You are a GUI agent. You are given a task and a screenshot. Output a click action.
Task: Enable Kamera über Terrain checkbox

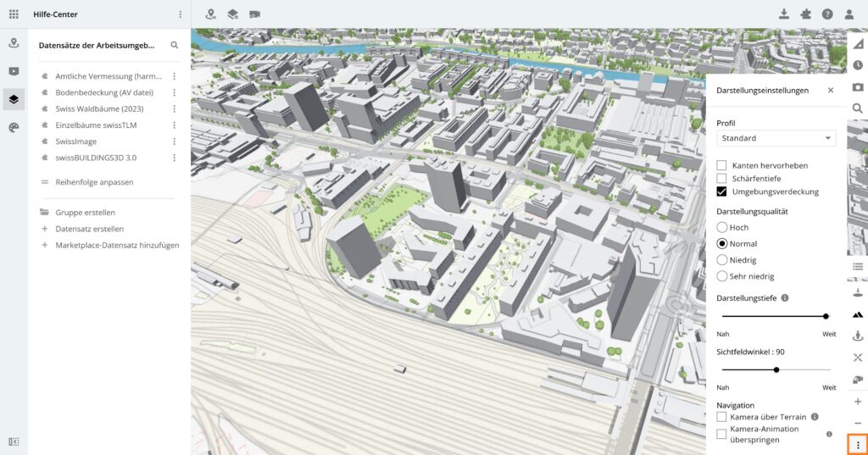(x=722, y=417)
